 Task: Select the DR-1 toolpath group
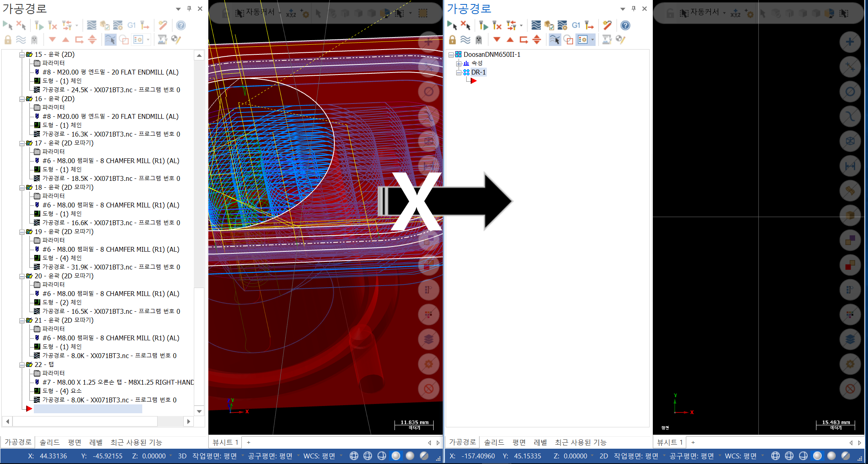478,72
